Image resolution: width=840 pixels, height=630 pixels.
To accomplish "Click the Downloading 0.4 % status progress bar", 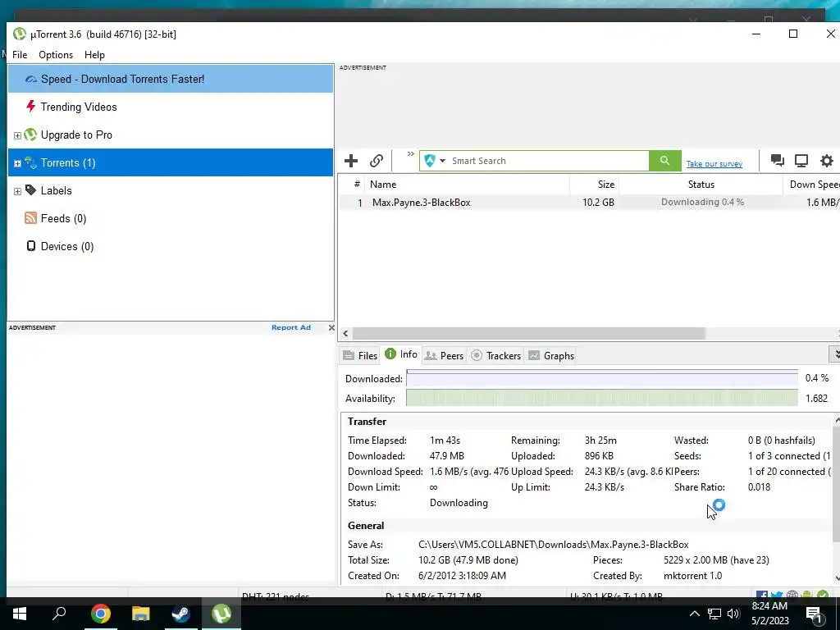I will tap(702, 202).
